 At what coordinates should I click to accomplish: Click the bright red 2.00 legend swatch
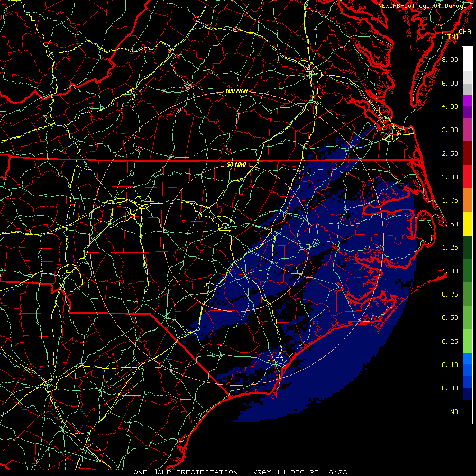(x=467, y=177)
